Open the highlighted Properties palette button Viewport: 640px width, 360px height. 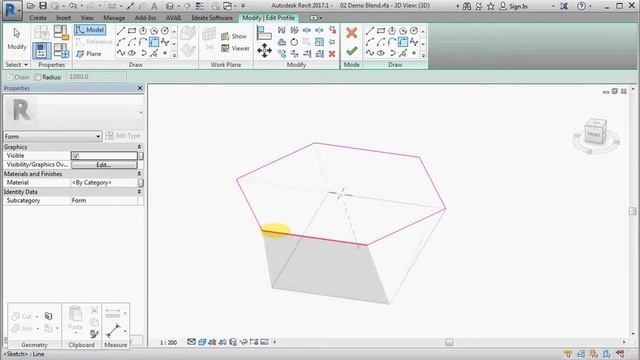(42, 51)
